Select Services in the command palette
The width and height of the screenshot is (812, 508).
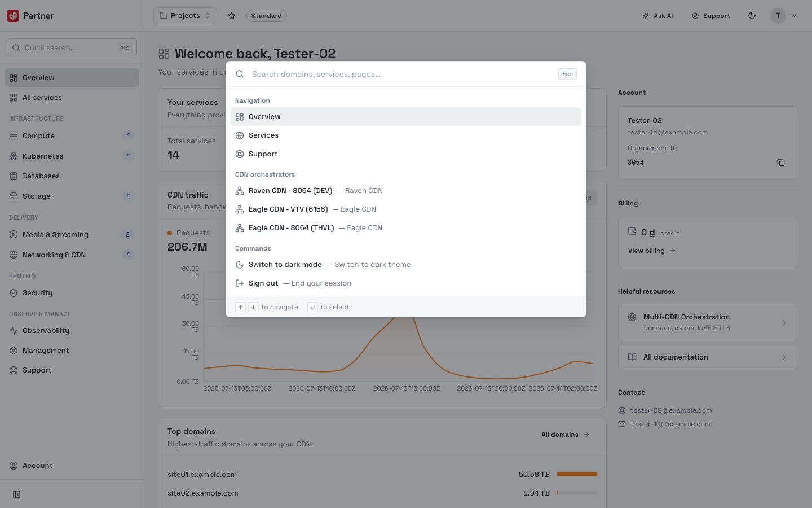(x=406, y=135)
